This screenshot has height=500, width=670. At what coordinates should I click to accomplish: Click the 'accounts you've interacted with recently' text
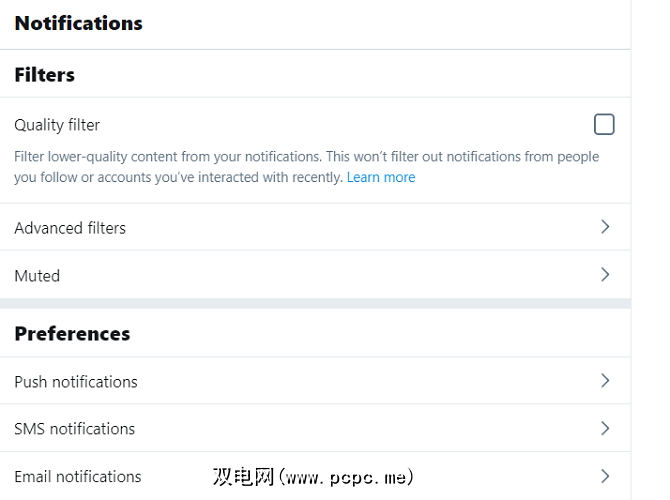pyautogui.click(x=222, y=177)
